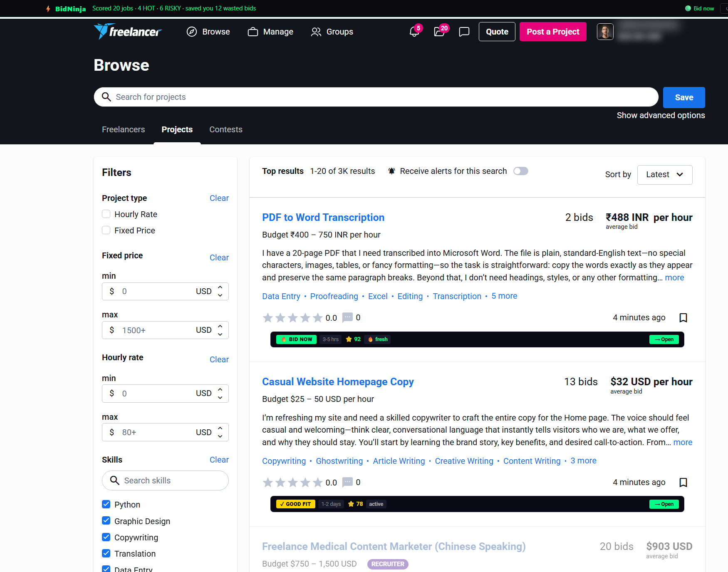Toggle Receive alerts for this search
The image size is (728, 572).
521,171
